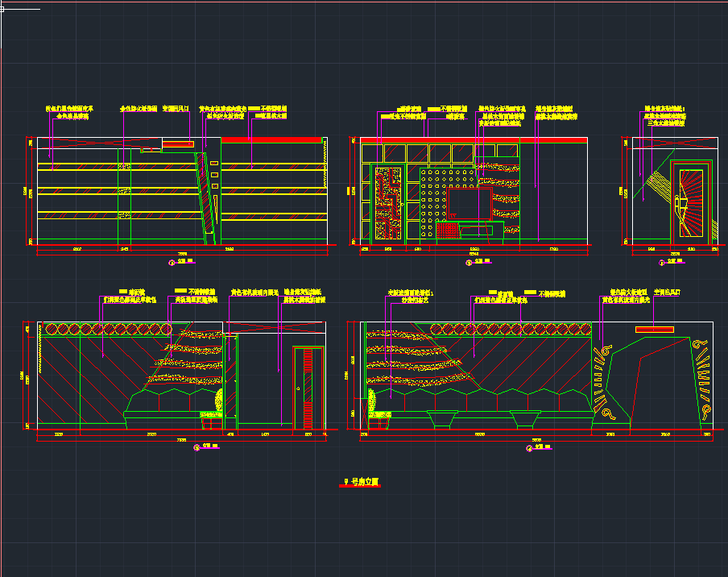Click the red air vent rectangle in the bottom-right elevation

(654, 329)
